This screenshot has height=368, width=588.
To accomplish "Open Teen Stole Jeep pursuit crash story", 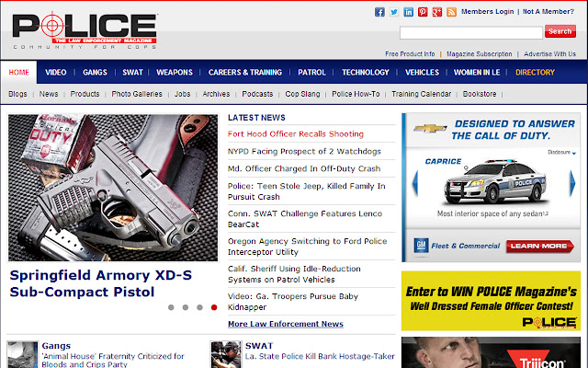I will click(x=306, y=191).
